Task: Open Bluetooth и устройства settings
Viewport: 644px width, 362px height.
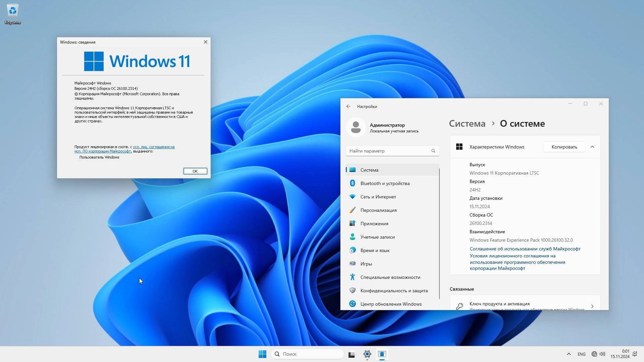Action: click(x=392, y=183)
